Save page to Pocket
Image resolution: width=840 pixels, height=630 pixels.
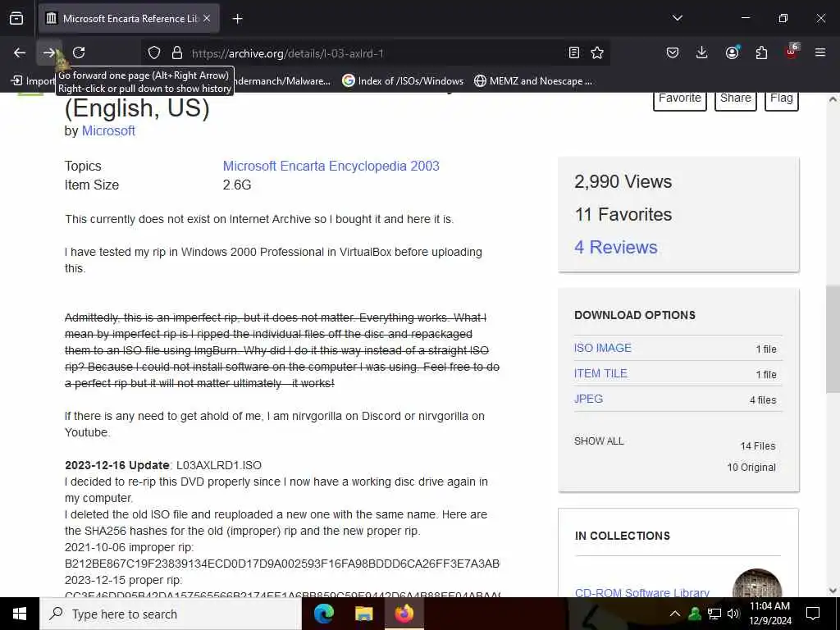(673, 52)
